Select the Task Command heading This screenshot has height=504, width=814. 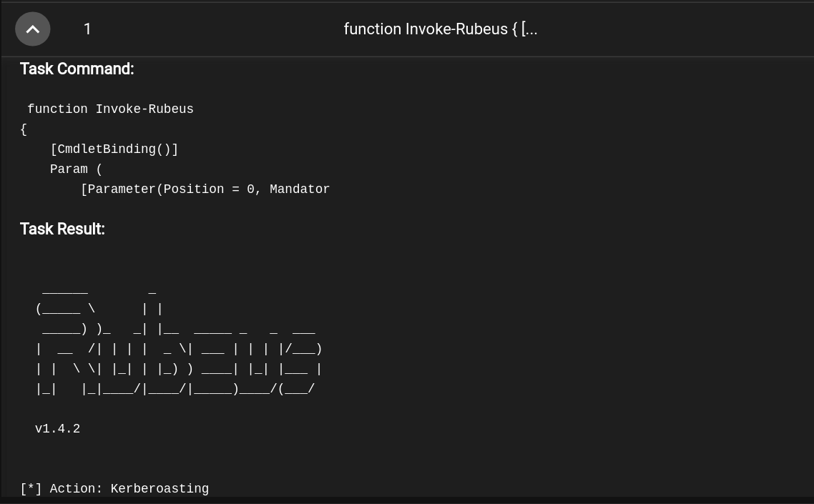click(77, 69)
